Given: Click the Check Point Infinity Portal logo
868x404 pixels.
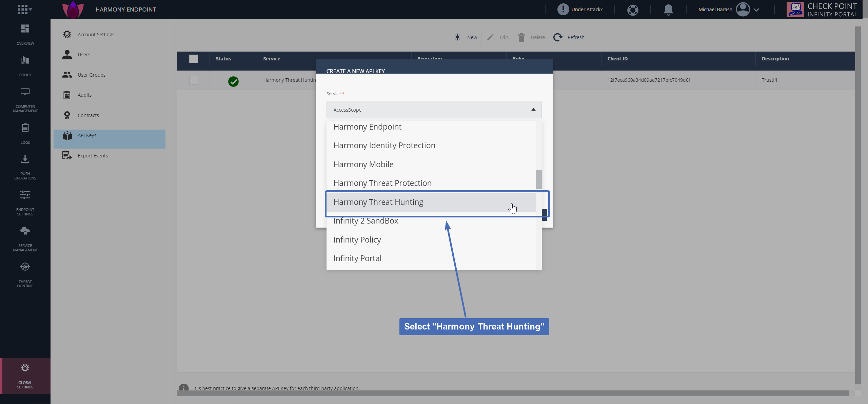Looking at the screenshot, I should click(x=822, y=9).
